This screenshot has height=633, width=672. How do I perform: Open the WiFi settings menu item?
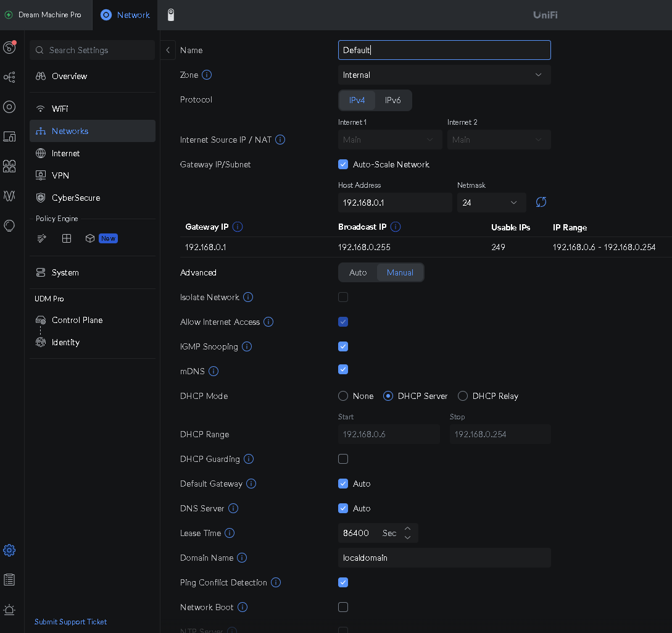(60, 109)
